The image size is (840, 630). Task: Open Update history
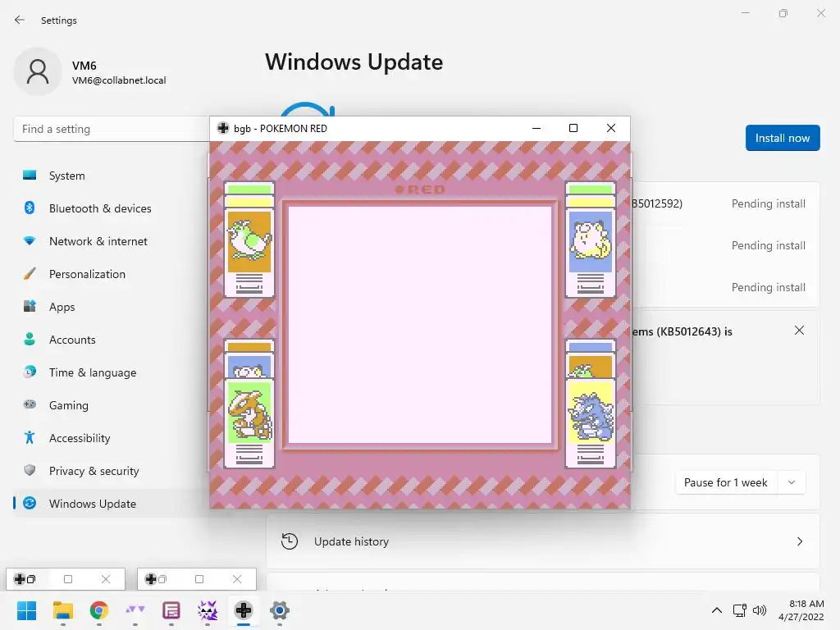point(543,541)
